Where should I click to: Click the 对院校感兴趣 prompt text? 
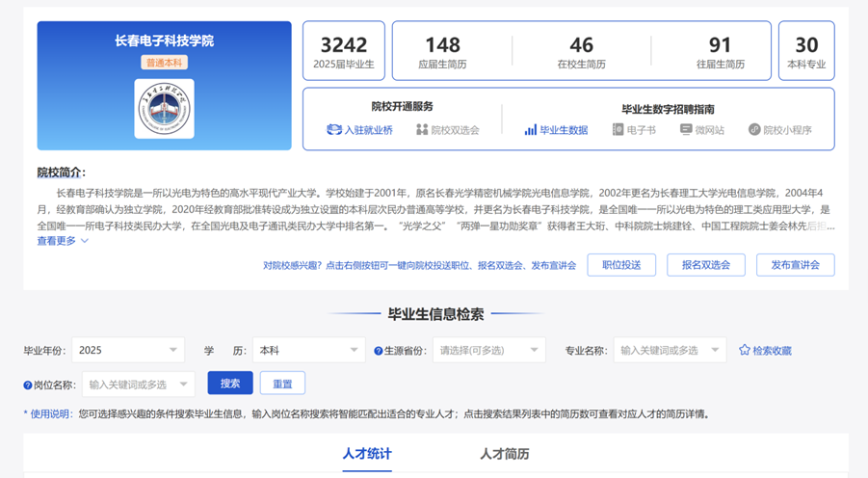pos(419,265)
